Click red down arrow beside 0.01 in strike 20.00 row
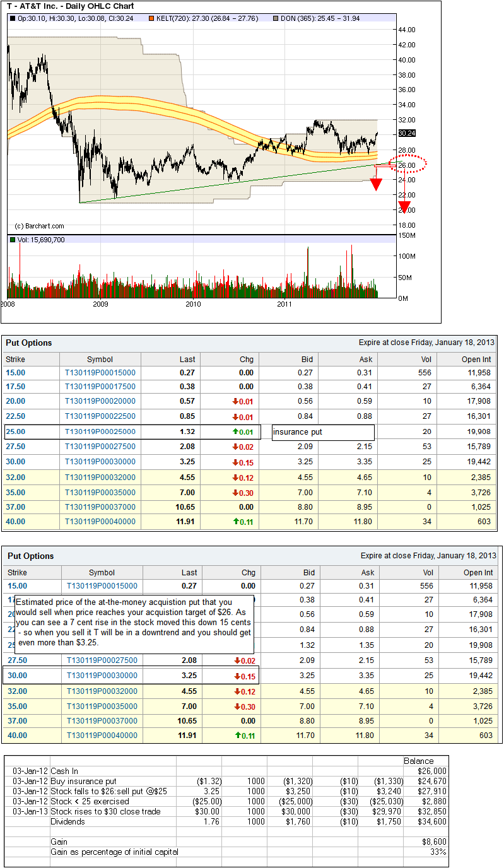The height and width of the screenshot is (868, 504). click(x=236, y=401)
